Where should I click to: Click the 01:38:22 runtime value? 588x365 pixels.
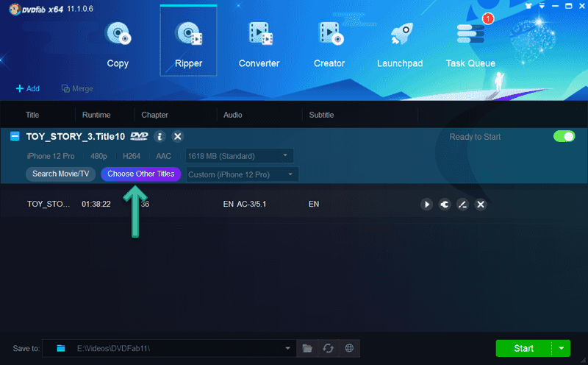tap(96, 205)
